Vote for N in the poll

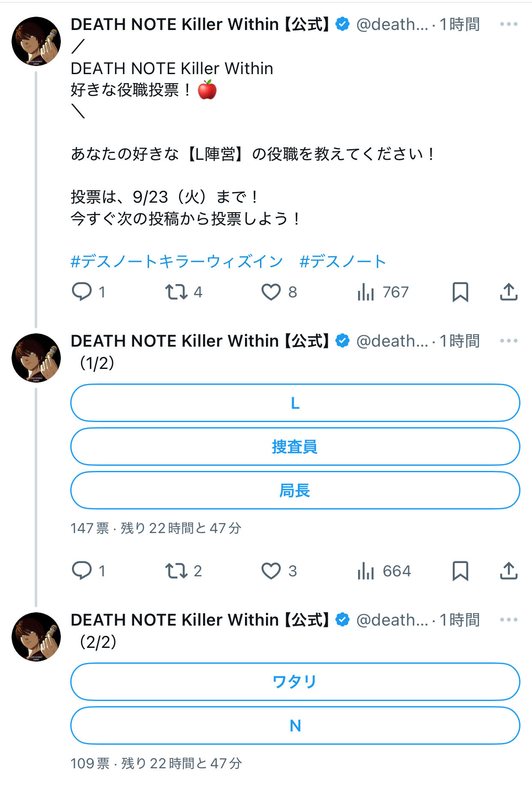[295, 725]
